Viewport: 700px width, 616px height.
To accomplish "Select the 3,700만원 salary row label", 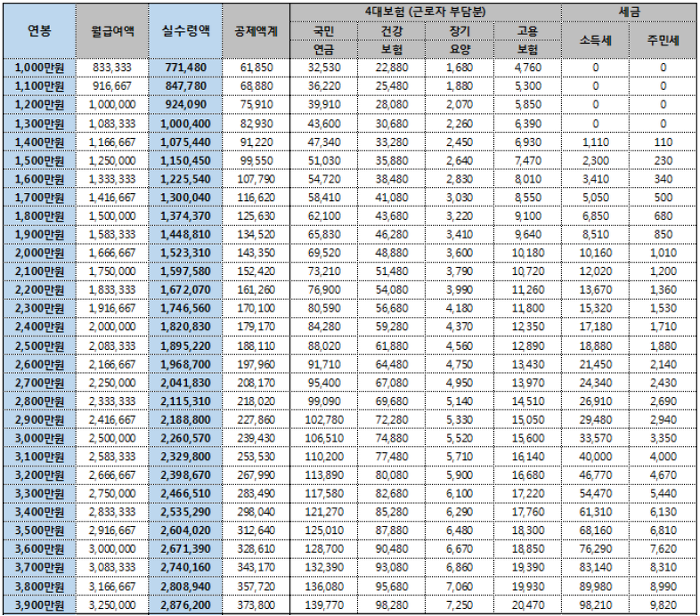I will tap(40, 568).
